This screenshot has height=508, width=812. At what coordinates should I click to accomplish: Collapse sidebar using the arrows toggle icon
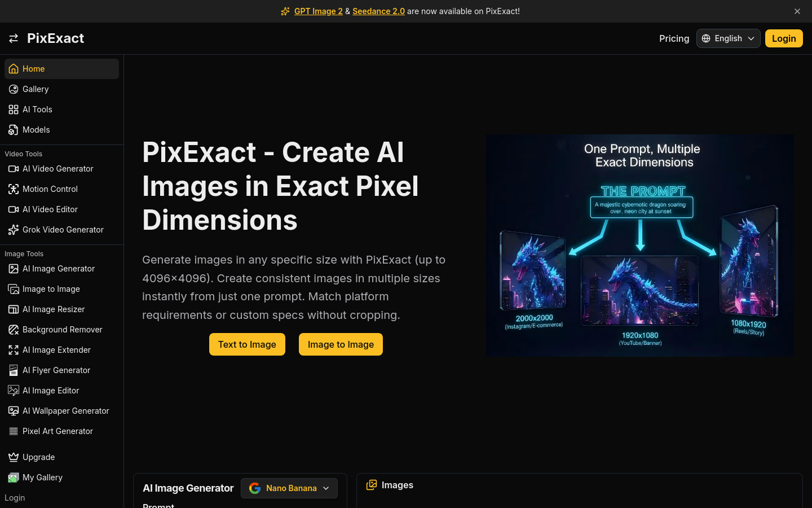pyautogui.click(x=14, y=38)
